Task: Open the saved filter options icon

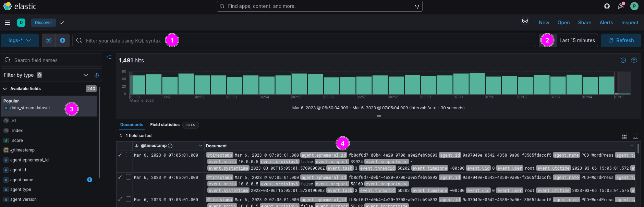Action: pyautogui.click(x=49, y=40)
